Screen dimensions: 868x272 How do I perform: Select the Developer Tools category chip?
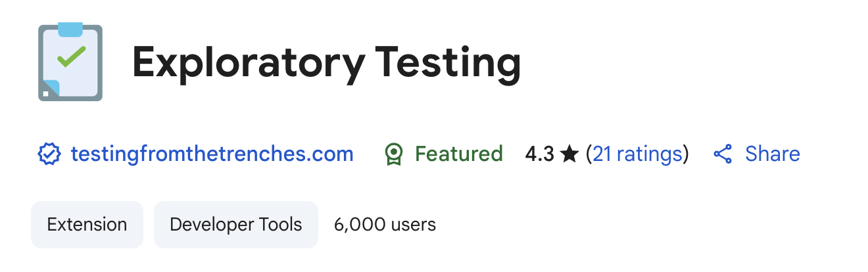tap(235, 225)
